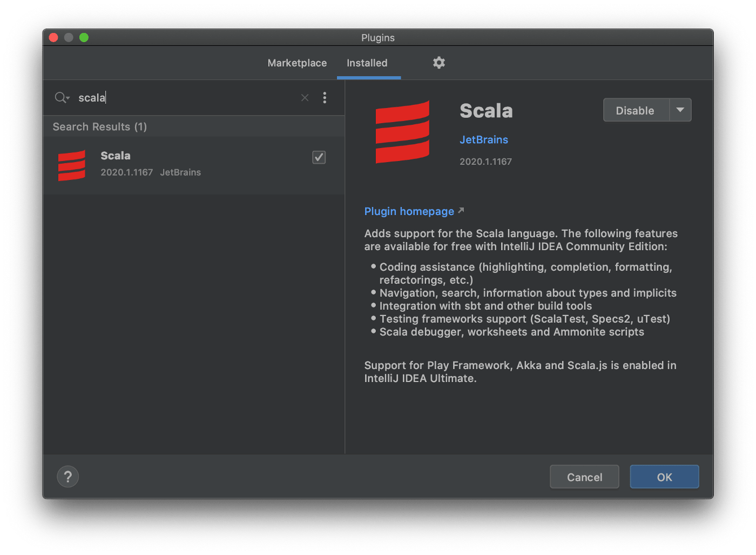This screenshot has height=555, width=756.
Task: Select the Installed tab
Action: click(x=367, y=63)
